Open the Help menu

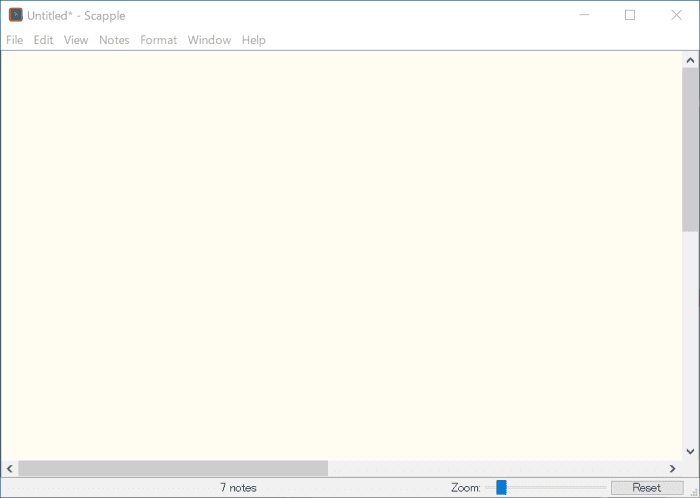click(x=253, y=40)
